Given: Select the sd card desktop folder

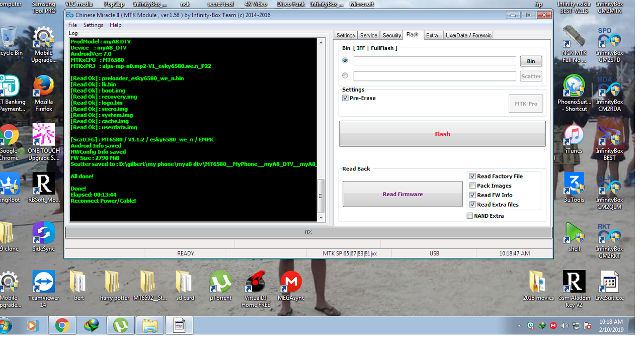Looking at the screenshot, I should click(185, 286).
